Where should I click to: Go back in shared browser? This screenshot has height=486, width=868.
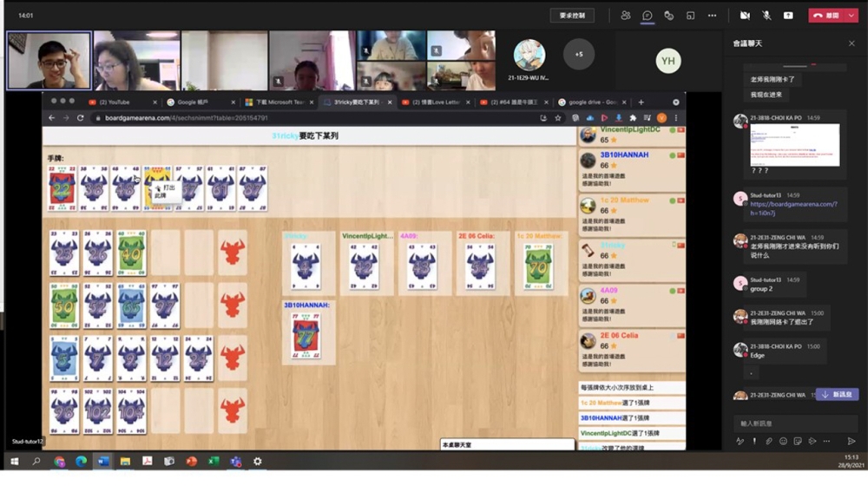point(51,118)
